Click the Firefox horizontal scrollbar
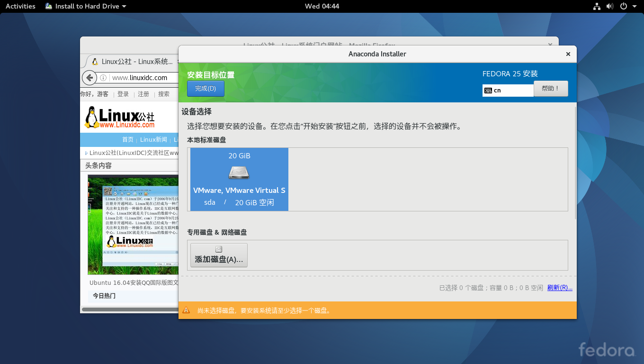 [129, 309]
